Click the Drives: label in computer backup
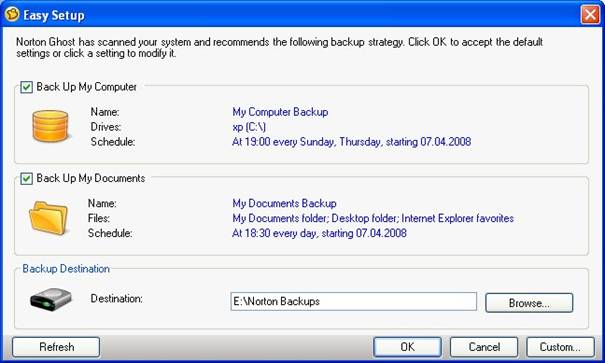Image resolution: width=605 pixels, height=363 pixels. pyautogui.click(x=106, y=127)
